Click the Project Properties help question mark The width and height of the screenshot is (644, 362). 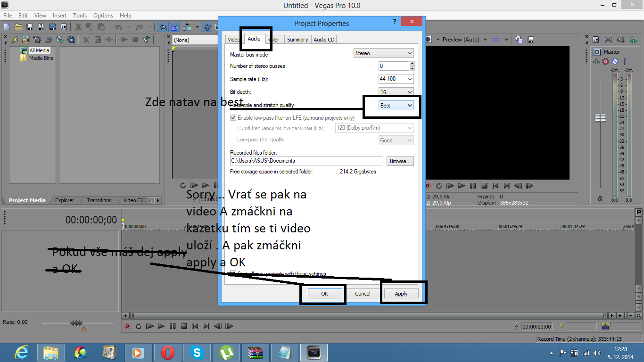point(395,22)
